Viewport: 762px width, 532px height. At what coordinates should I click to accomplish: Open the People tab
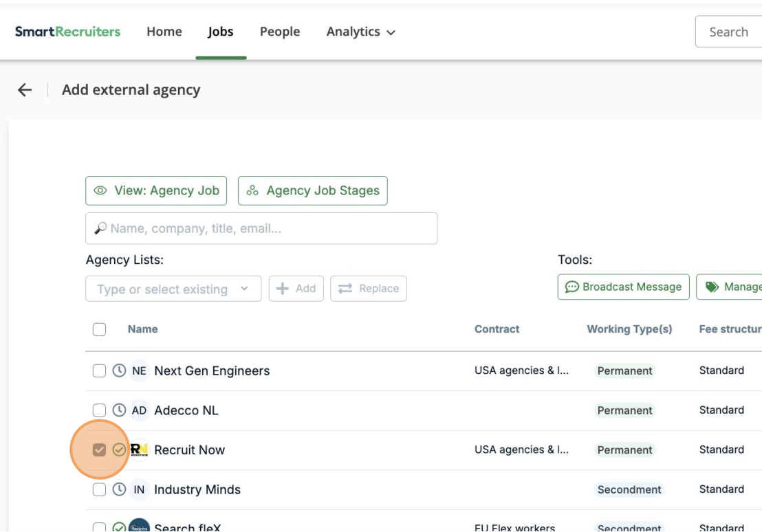280,32
